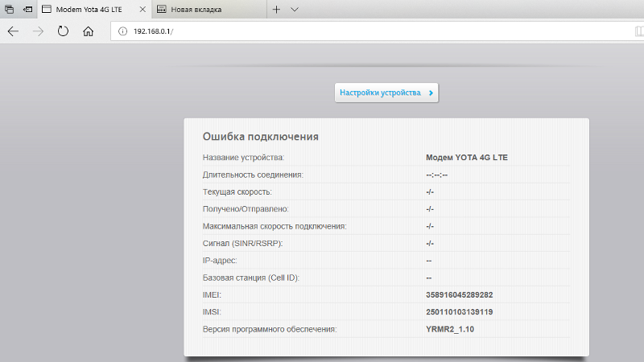
Task: Go forward with the browser arrow
Action: coord(38,31)
